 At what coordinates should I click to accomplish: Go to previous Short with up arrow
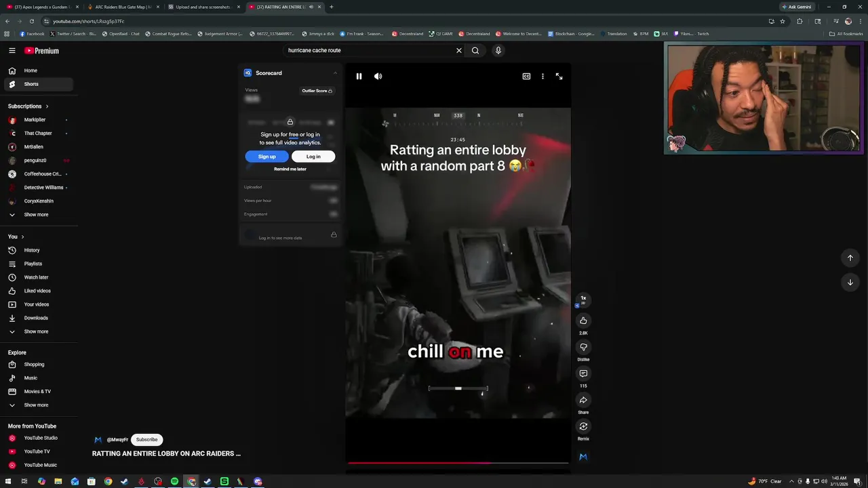[850, 258]
